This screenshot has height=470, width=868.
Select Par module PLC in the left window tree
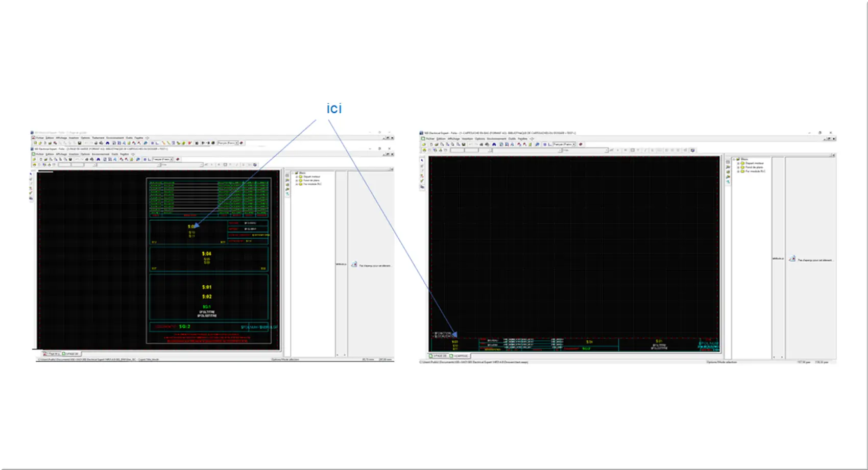312,184
